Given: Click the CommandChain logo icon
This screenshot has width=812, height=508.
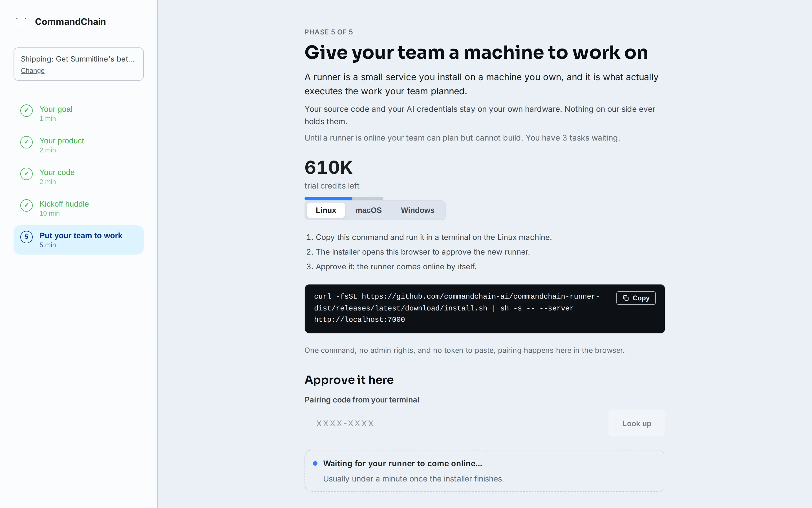Looking at the screenshot, I should pyautogui.click(x=21, y=21).
